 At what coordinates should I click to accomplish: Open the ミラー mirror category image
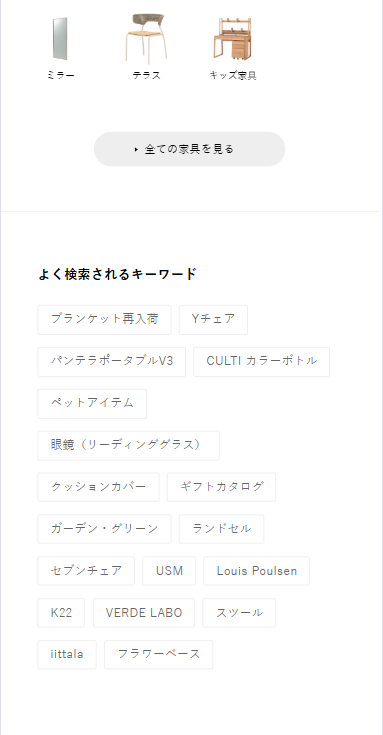pos(60,39)
